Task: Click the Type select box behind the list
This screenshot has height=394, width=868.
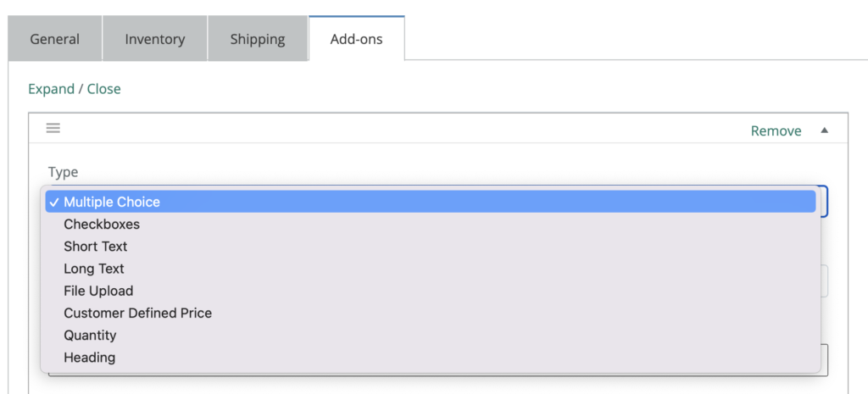Action: point(824,202)
